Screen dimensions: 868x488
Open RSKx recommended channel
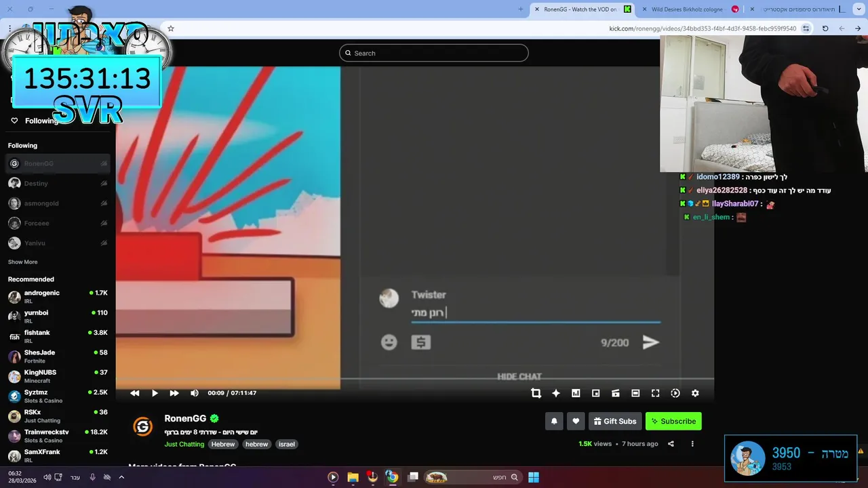(58, 416)
